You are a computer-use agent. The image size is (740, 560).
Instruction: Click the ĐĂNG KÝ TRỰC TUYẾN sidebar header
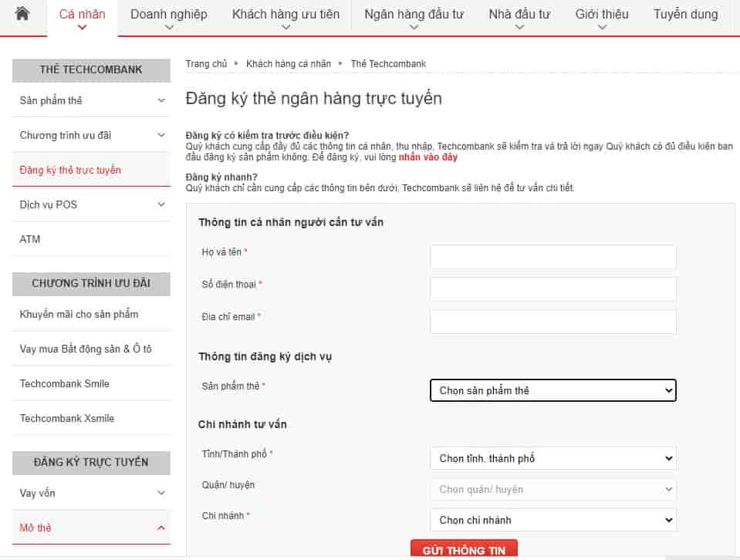pos(91,463)
